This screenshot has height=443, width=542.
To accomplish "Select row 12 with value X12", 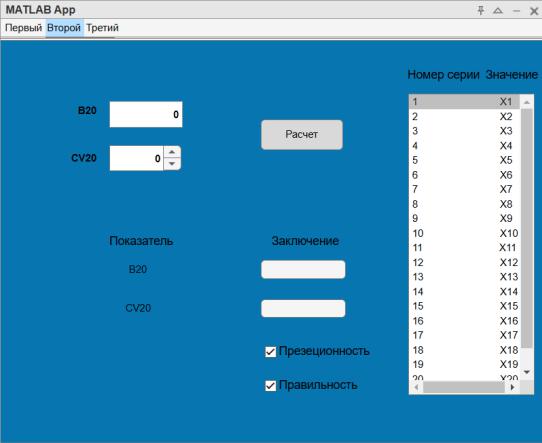I will pyautogui.click(x=465, y=262).
